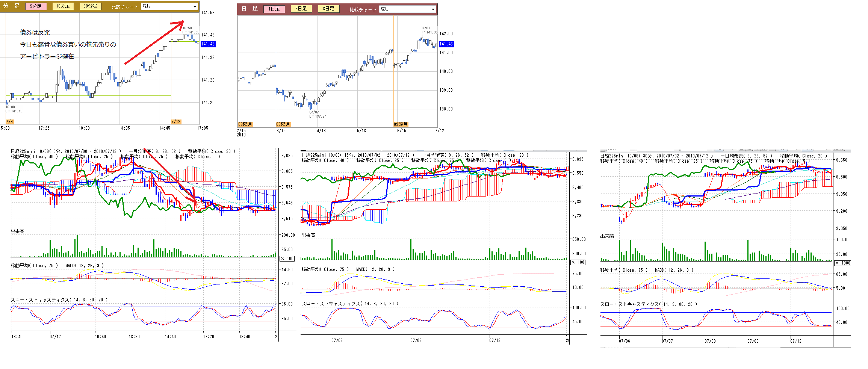Select the 1日足 daily chart tab
868x369 pixels.
click(274, 9)
